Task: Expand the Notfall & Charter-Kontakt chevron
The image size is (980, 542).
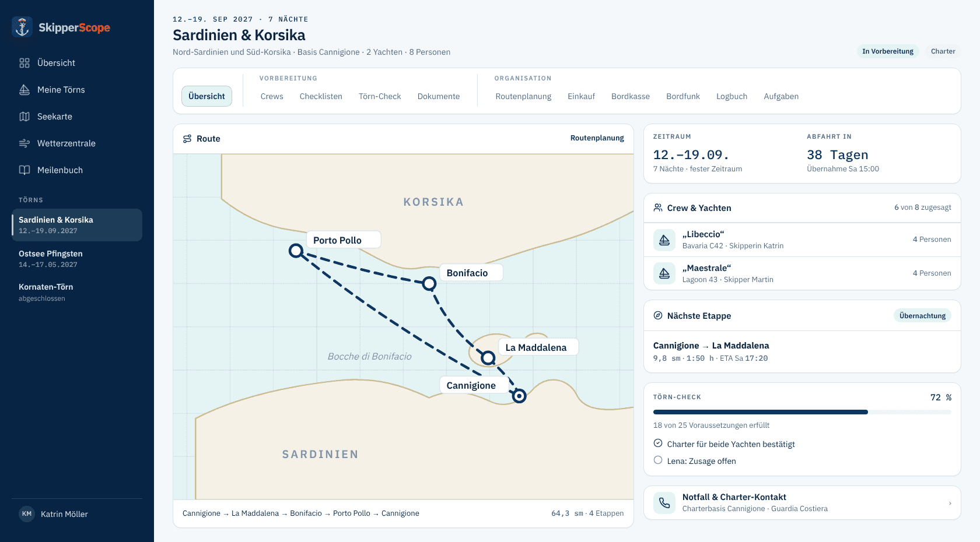Action: [x=950, y=503]
